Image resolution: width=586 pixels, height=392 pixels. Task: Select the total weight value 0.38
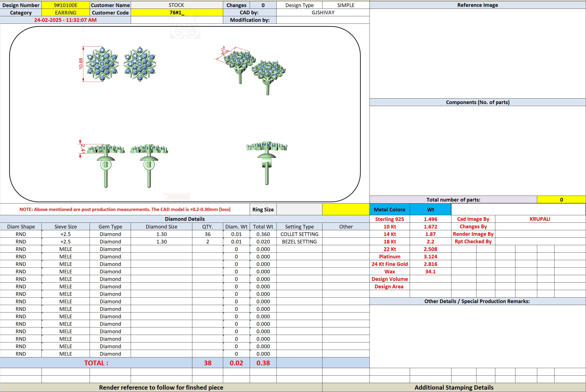(263, 363)
